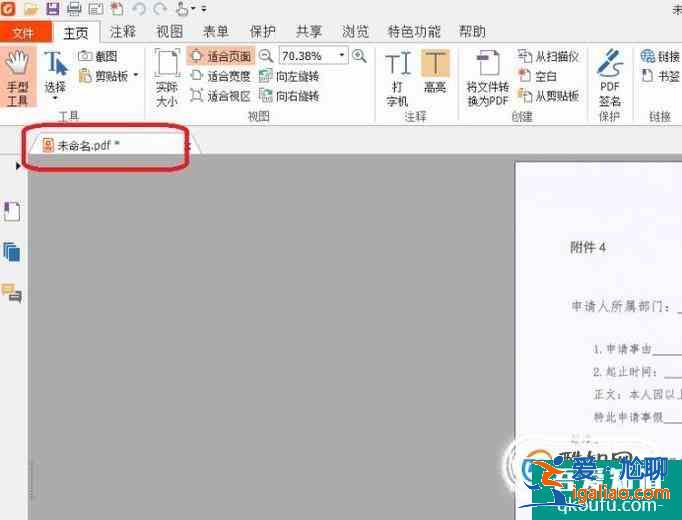682x520 pixels.
Task: Toggle 适合视区 fit visible view
Action: (x=221, y=96)
